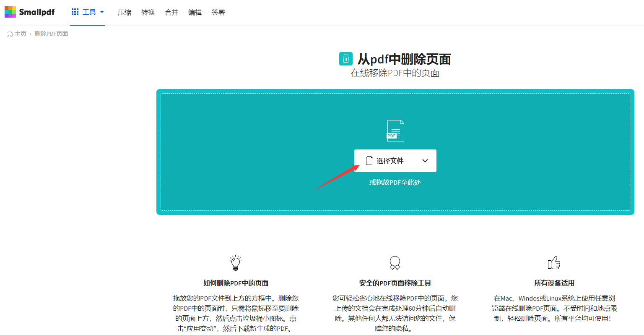Click the PDF document icon in drop zone
Image resolution: width=644 pixels, height=335 pixels.
coord(395,131)
